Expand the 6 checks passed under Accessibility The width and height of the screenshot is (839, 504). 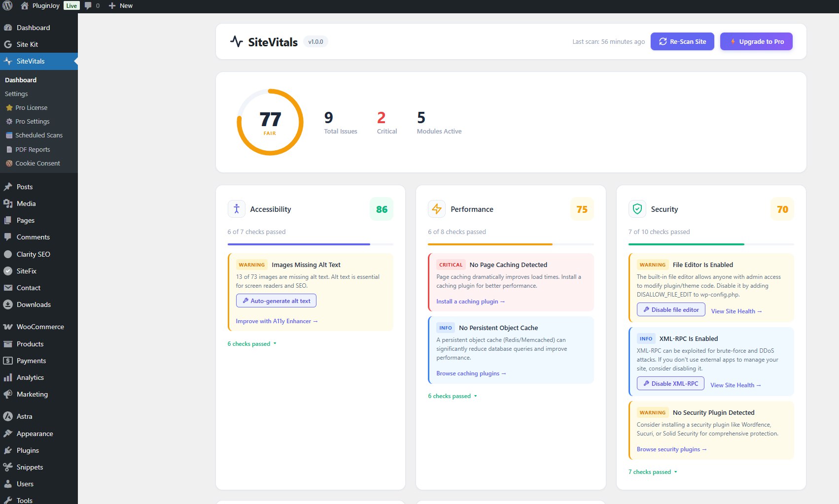(x=251, y=343)
